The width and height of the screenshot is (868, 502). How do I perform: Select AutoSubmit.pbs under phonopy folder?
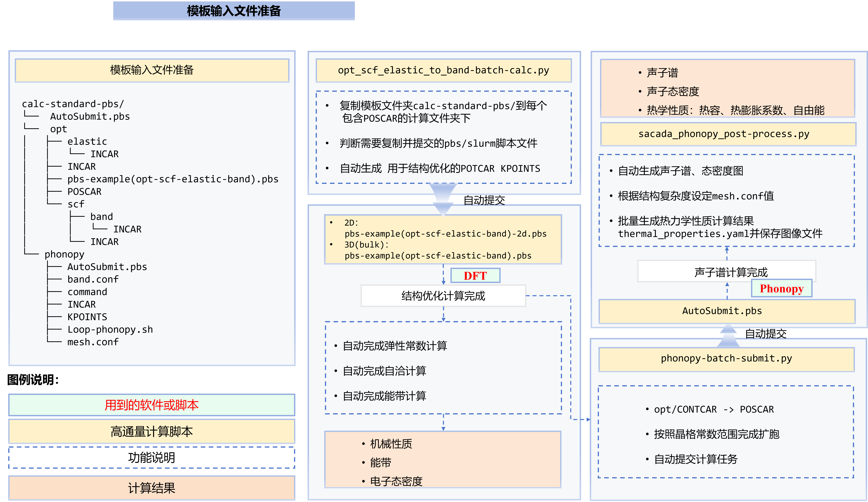pyautogui.click(x=107, y=267)
